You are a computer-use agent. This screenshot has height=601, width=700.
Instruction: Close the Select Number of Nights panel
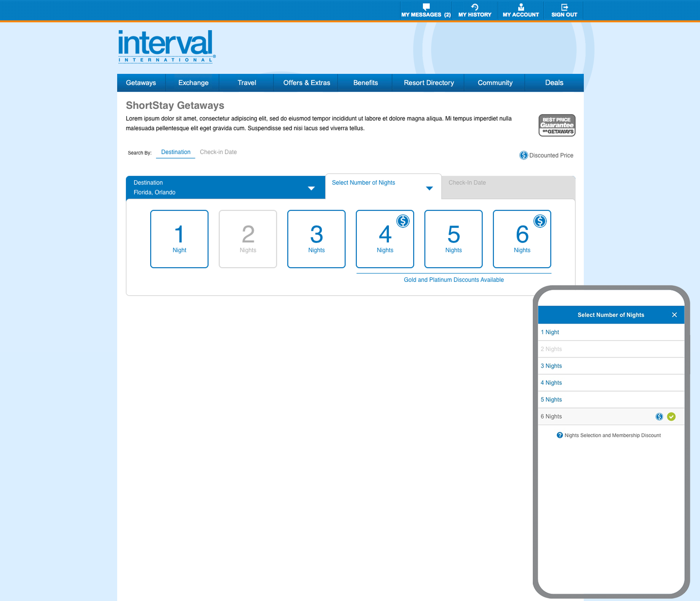(x=674, y=315)
